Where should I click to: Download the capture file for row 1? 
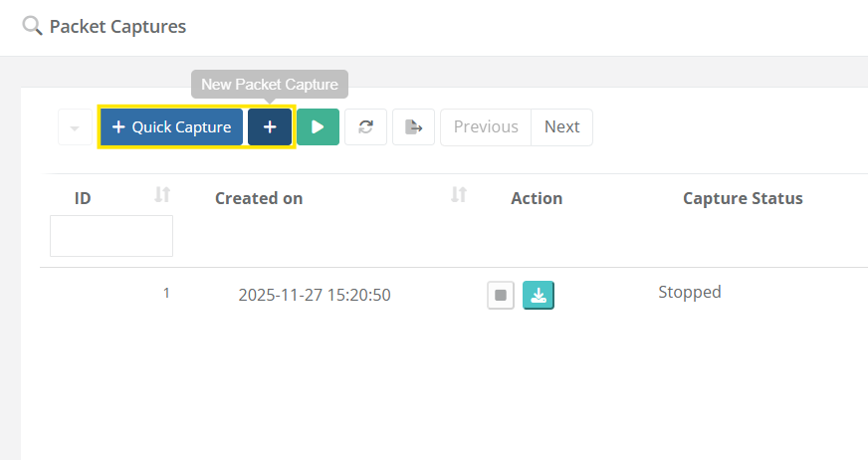coord(539,296)
